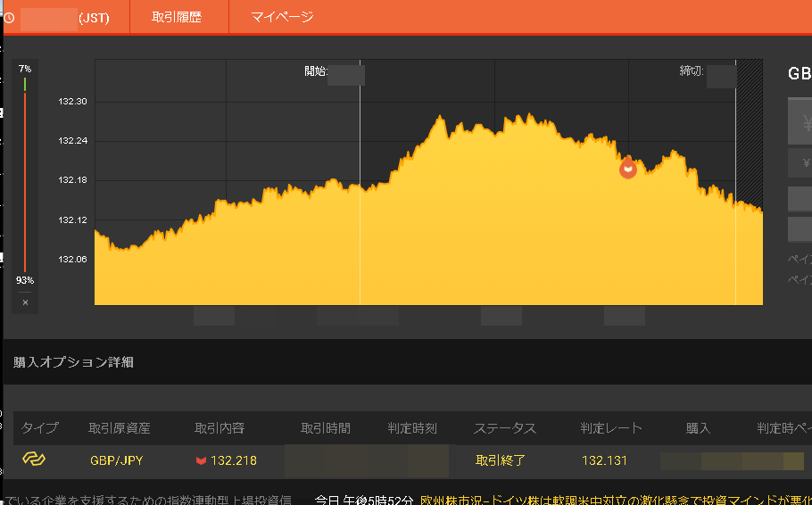
Task: Click the 132.12 price axis label
Action: point(72,220)
